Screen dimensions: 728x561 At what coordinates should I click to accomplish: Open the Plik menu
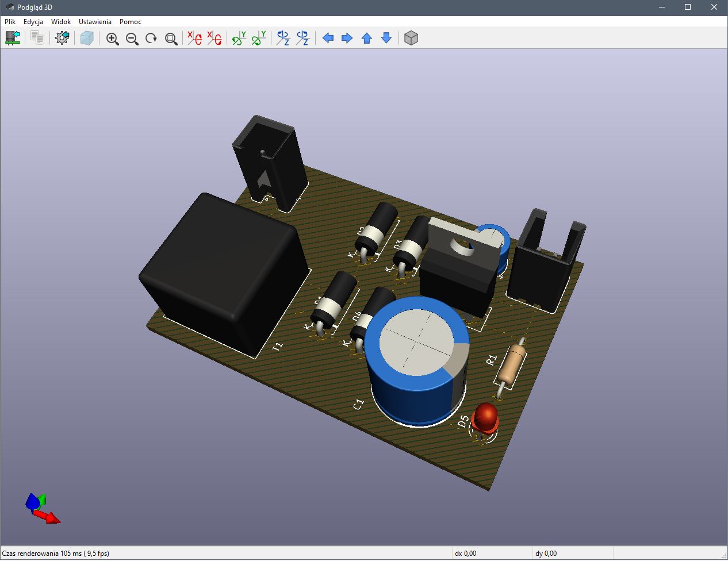pos(10,22)
